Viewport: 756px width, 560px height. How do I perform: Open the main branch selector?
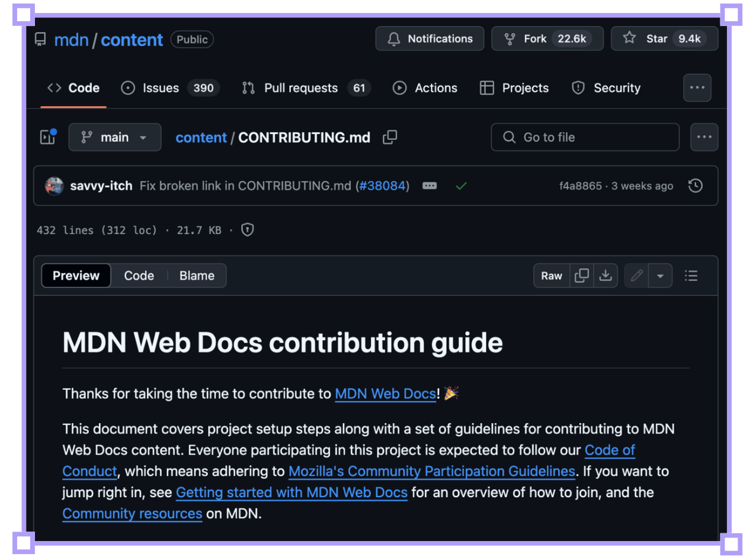pos(115,137)
